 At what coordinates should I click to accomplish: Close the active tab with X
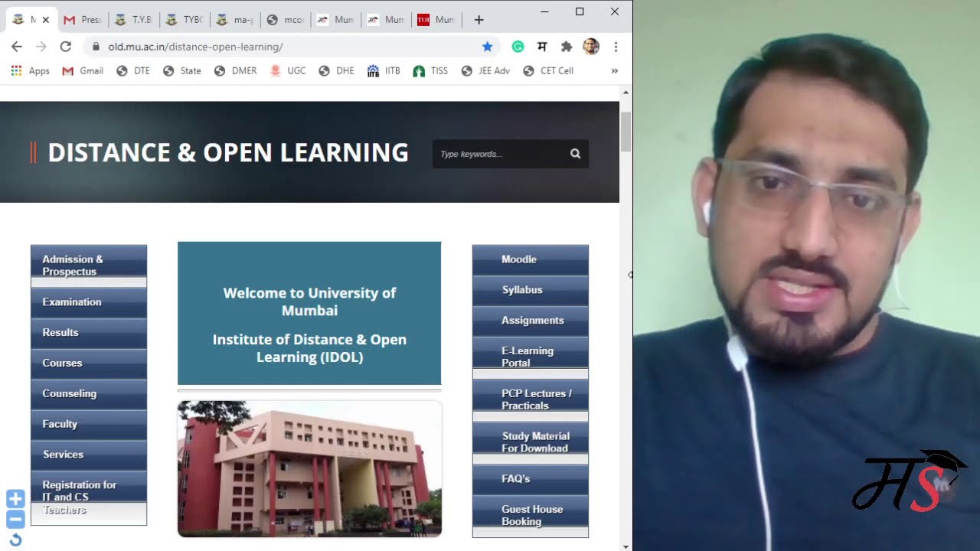[47, 20]
